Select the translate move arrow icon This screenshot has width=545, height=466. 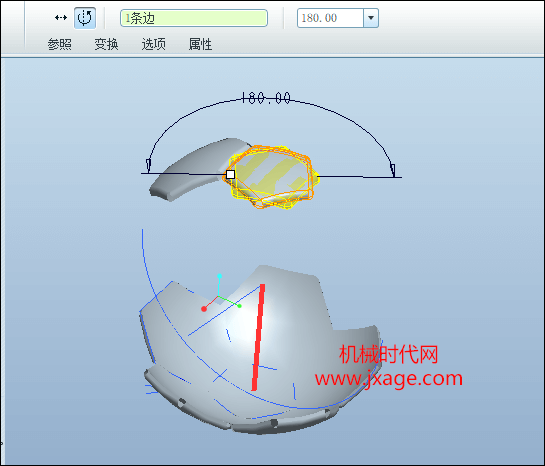[61, 17]
